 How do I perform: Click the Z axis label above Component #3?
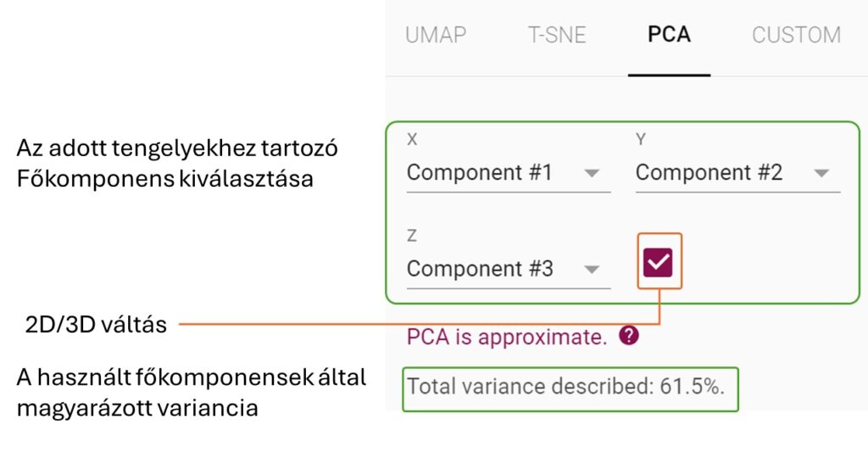tap(411, 236)
